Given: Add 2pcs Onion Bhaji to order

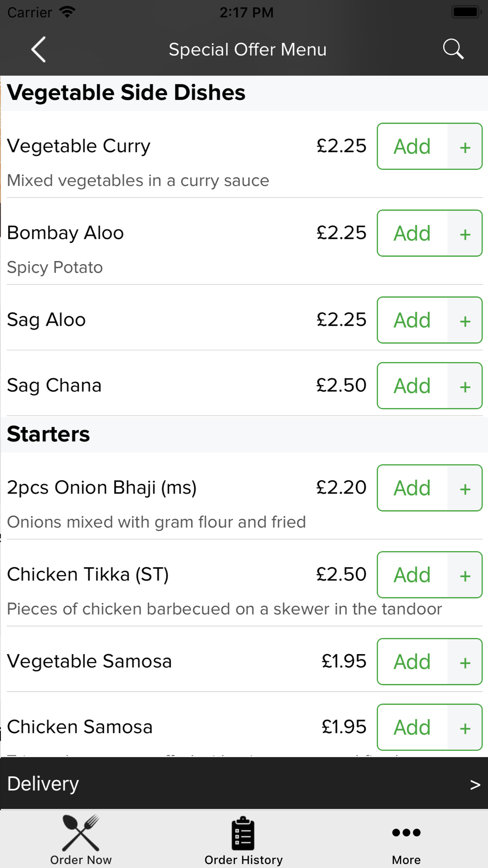Looking at the screenshot, I should (x=412, y=488).
